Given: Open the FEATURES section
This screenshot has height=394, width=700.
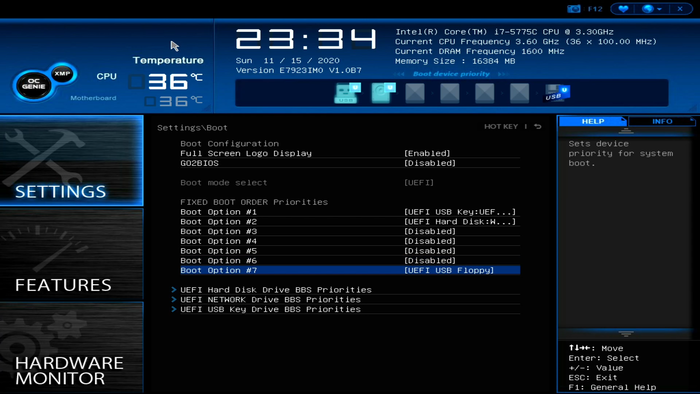Looking at the screenshot, I should pyautogui.click(x=71, y=254).
